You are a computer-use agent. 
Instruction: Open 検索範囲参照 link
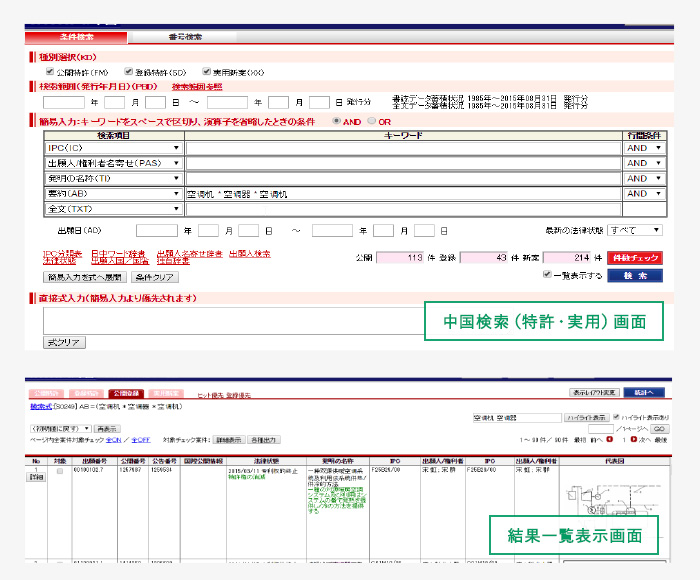click(197, 87)
